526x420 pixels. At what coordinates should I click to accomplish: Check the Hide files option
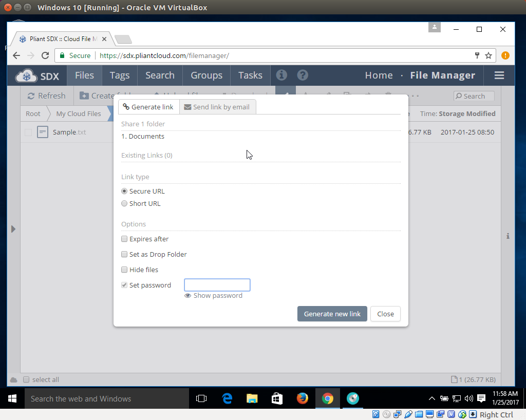pyautogui.click(x=124, y=270)
